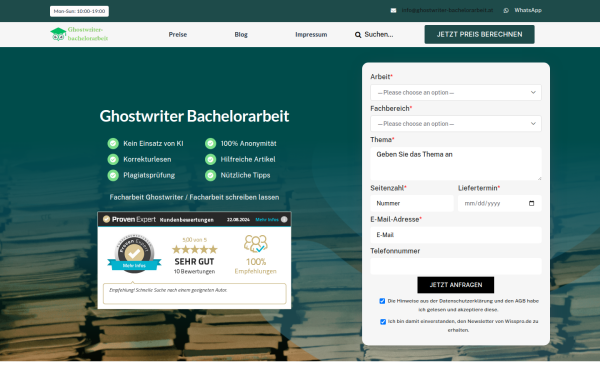Screen dimensions: 600x375
Task: Click the Liefertermin date field
Action: (500, 204)
